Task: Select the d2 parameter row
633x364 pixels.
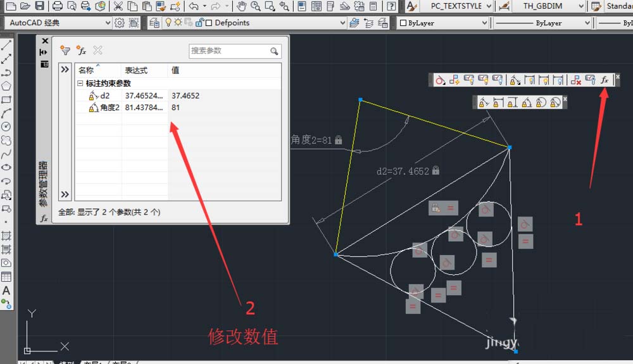Action: tap(178, 96)
